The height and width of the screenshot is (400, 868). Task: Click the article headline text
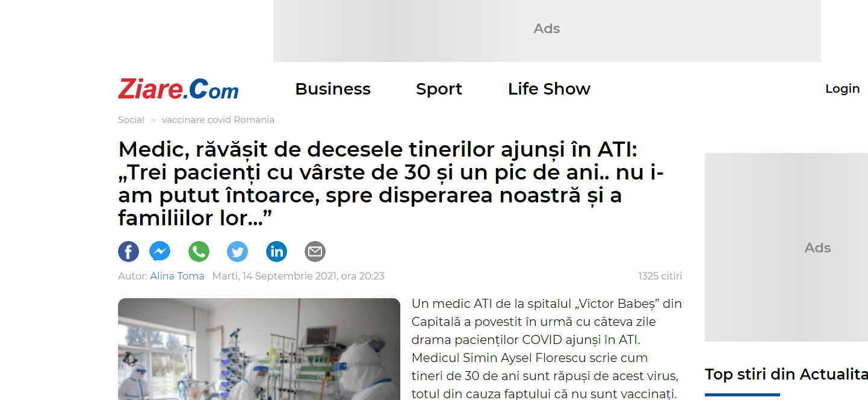click(391, 184)
